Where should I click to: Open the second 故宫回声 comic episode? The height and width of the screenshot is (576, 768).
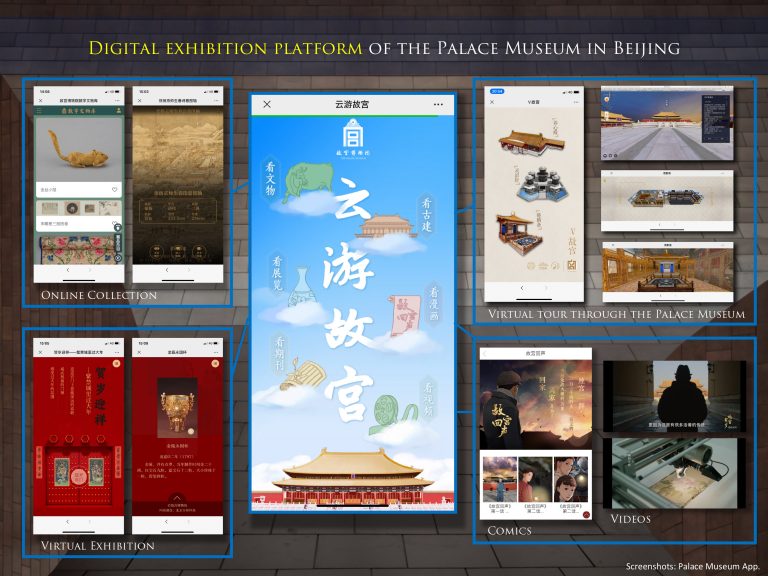535,480
